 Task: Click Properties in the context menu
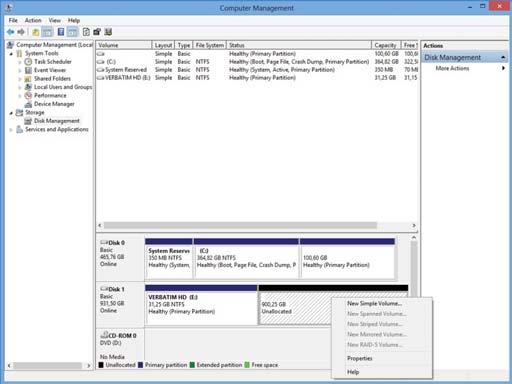pyautogui.click(x=360, y=358)
